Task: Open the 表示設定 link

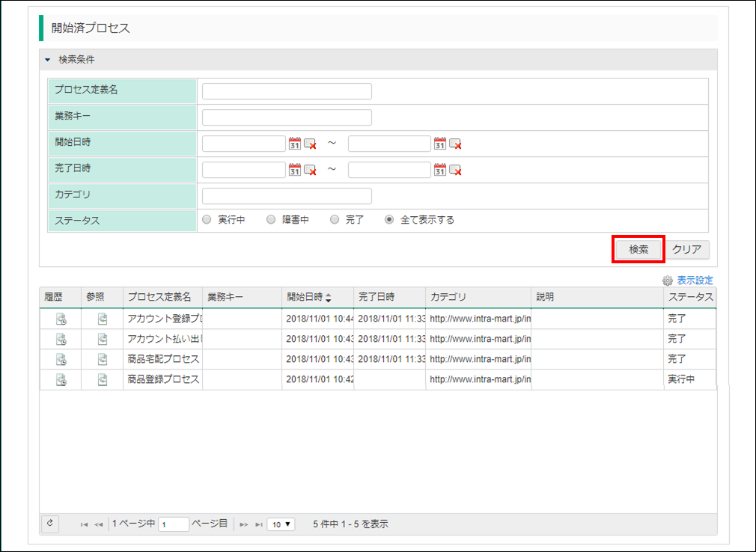Action: pyautogui.click(x=694, y=280)
